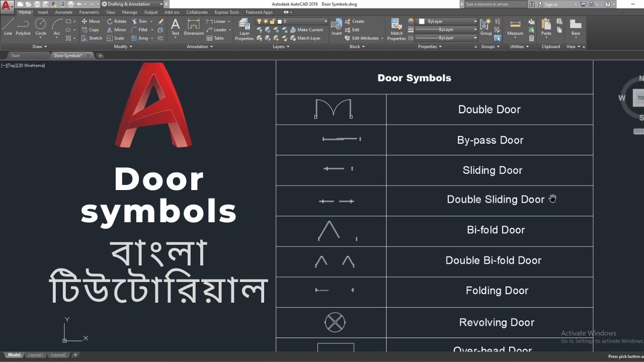644x362 pixels.
Task: Expand the Block panel dropdown
Action: tap(357, 47)
